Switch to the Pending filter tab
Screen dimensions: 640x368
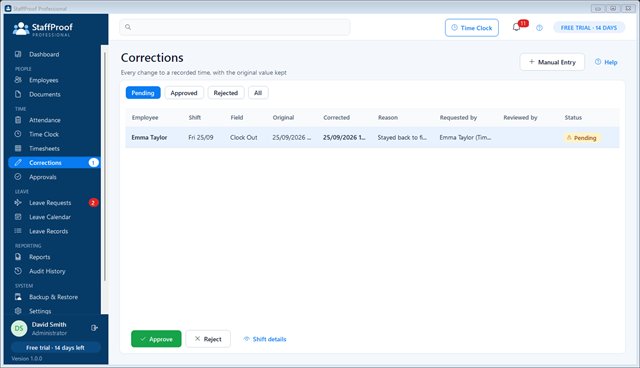[143, 93]
